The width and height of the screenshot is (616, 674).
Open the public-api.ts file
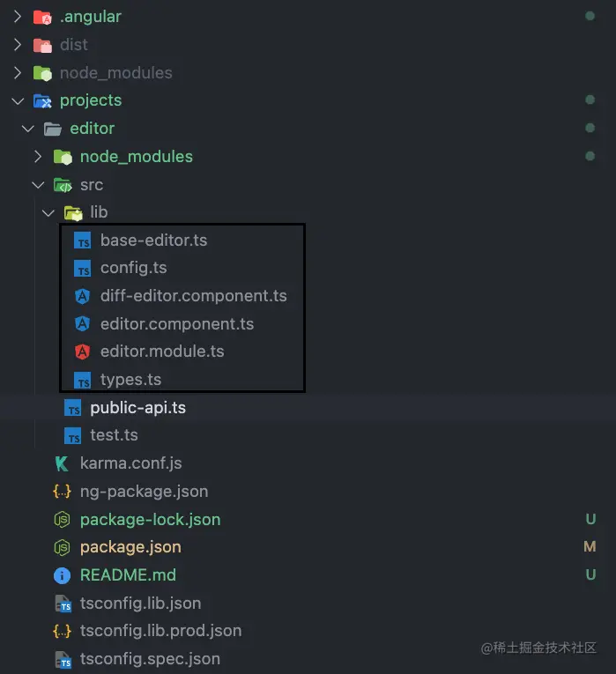tap(137, 408)
